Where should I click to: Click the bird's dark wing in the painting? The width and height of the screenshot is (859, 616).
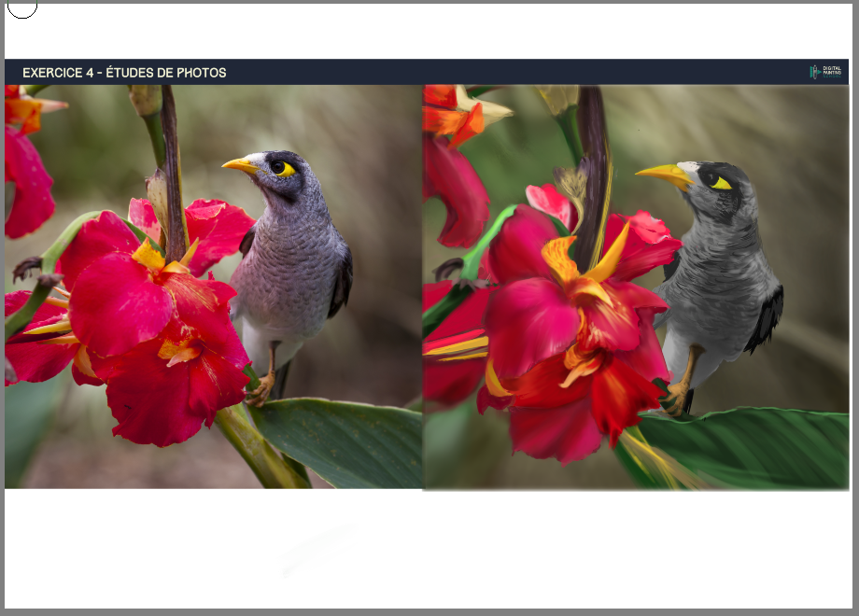[x=767, y=317]
